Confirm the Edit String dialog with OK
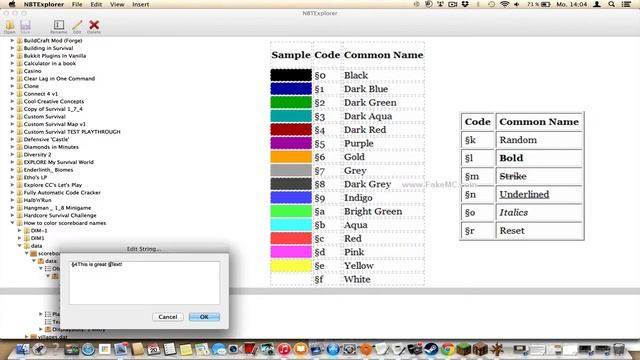 coord(204,317)
